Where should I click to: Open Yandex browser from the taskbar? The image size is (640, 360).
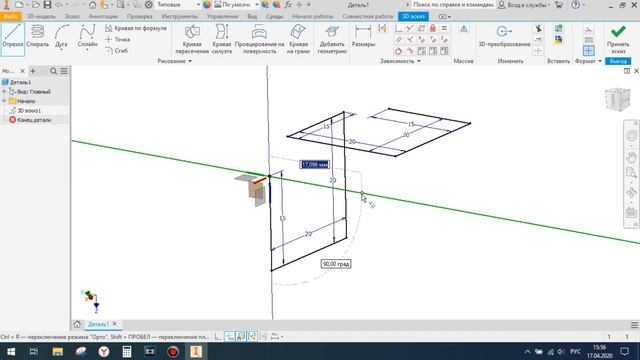pyautogui.click(x=104, y=351)
